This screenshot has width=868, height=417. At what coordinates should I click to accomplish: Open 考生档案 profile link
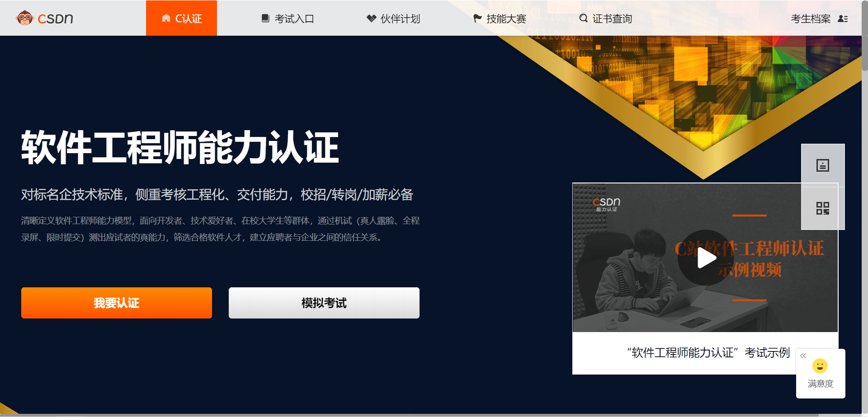(x=811, y=19)
